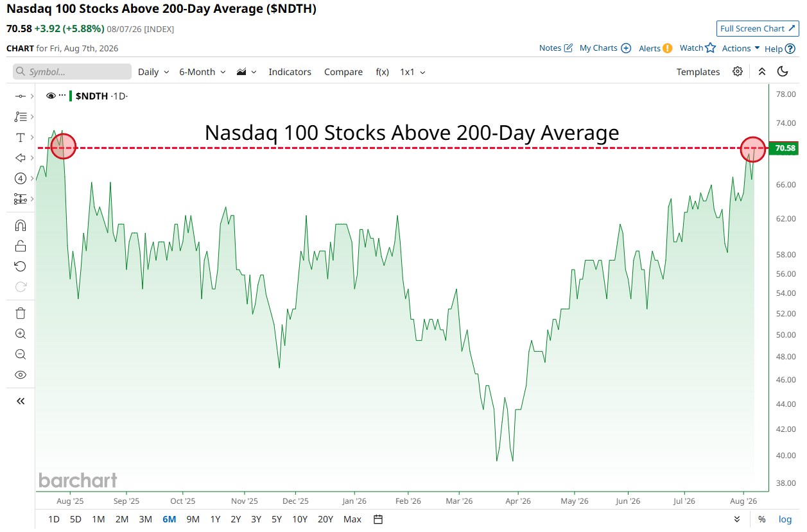This screenshot has height=532, width=807.
Task: Open the Indicators menu
Action: tap(290, 72)
